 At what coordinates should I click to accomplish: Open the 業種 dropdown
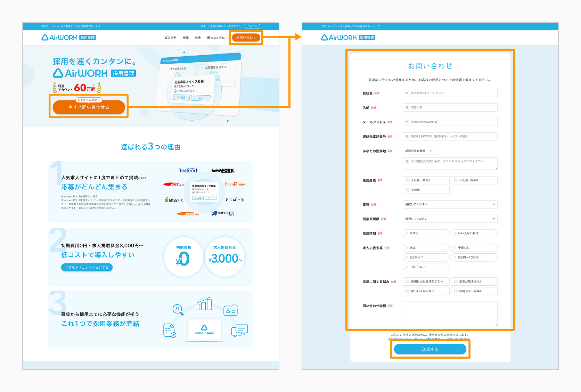[450, 204]
